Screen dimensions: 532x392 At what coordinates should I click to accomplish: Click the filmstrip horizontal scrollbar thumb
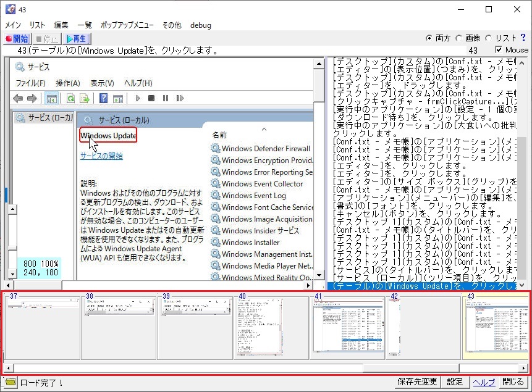click(411, 368)
